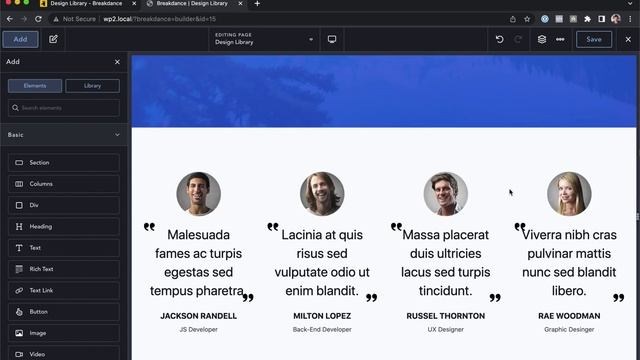Select the RAE WOODMAN name text
Viewport: 640px width, 360px height.
(x=569, y=316)
